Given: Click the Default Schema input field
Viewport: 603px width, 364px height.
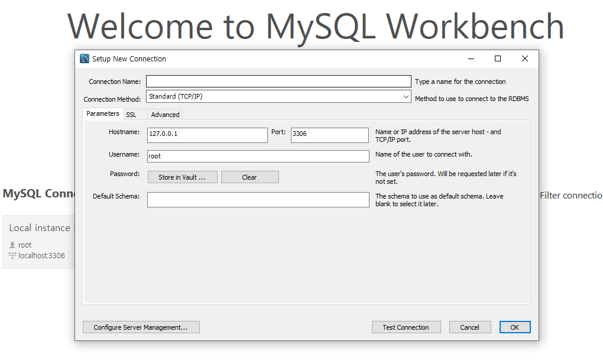Looking at the screenshot, I should pyautogui.click(x=258, y=199).
